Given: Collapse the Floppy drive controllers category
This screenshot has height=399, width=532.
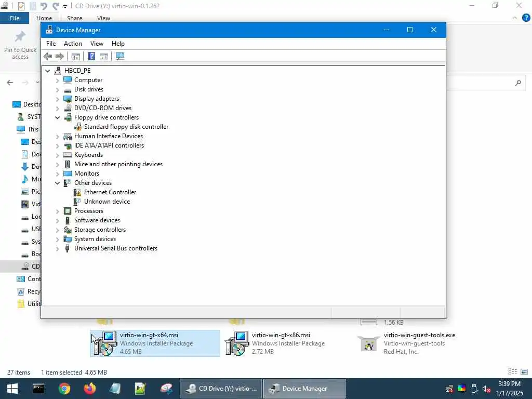Looking at the screenshot, I should pyautogui.click(x=57, y=117).
